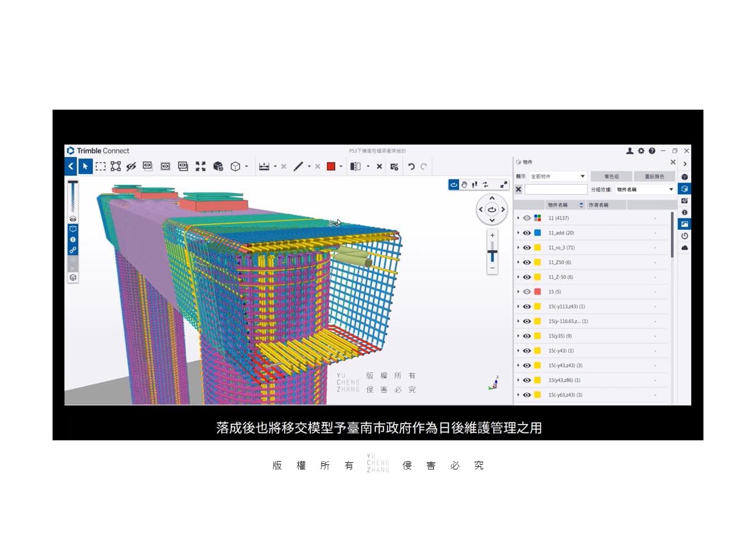756x550 pixels.
Task: Toggle visibility of 11_add (20) group
Action: click(x=527, y=233)
